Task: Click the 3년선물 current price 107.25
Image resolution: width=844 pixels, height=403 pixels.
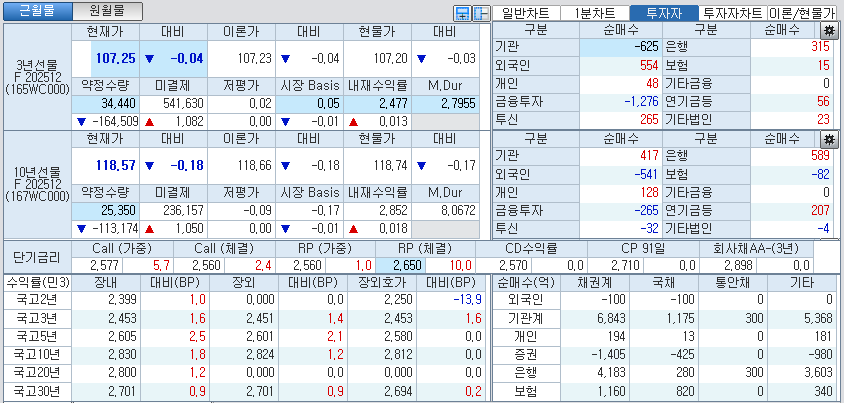Action: pos(116,59)
